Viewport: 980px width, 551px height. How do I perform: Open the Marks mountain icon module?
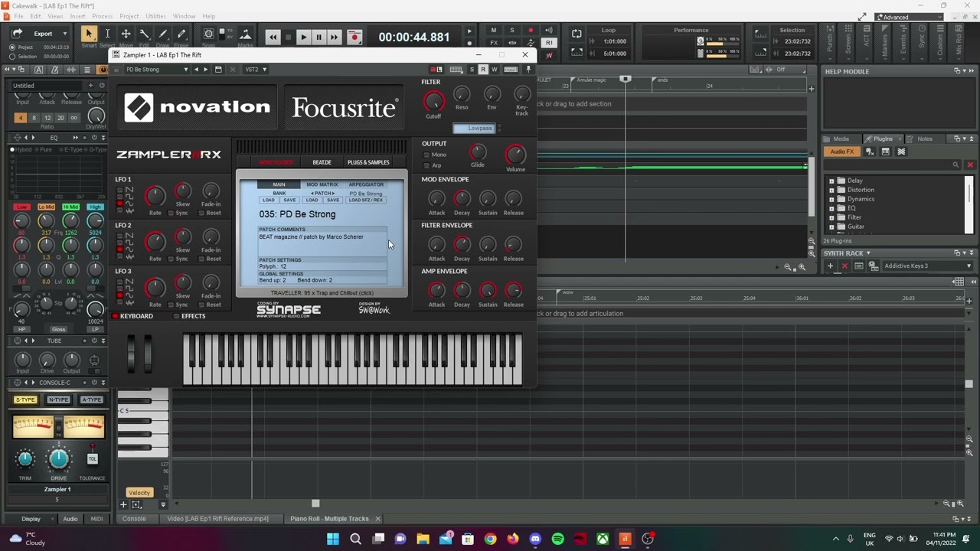(245, 34)
